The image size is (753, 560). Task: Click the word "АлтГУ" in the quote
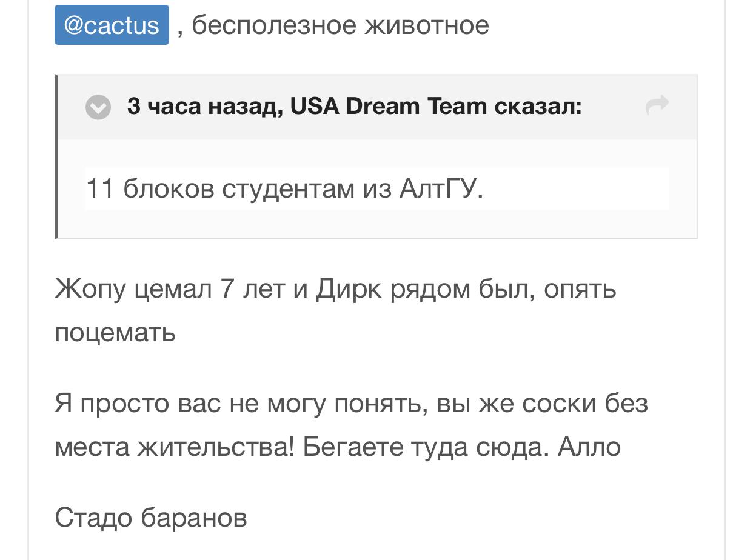click(438, 189)
